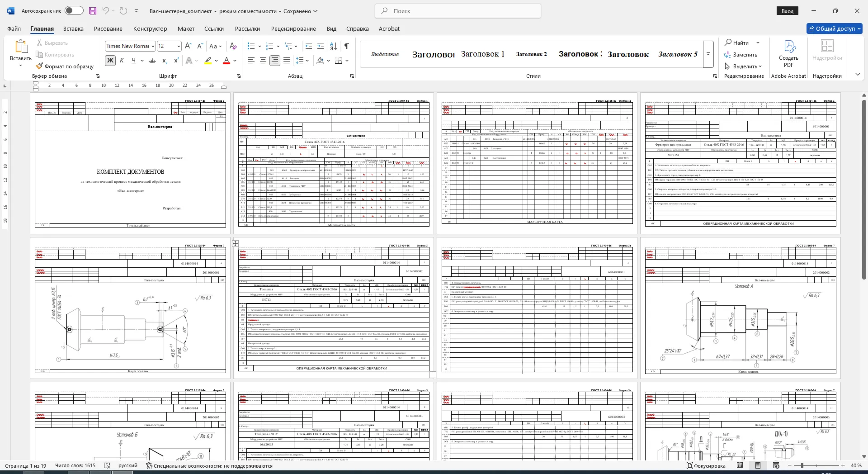Enable Focus mode (Фокусировка) in the status bar
The height and width of the screenshot is (474, 868).
click(706, 465)
